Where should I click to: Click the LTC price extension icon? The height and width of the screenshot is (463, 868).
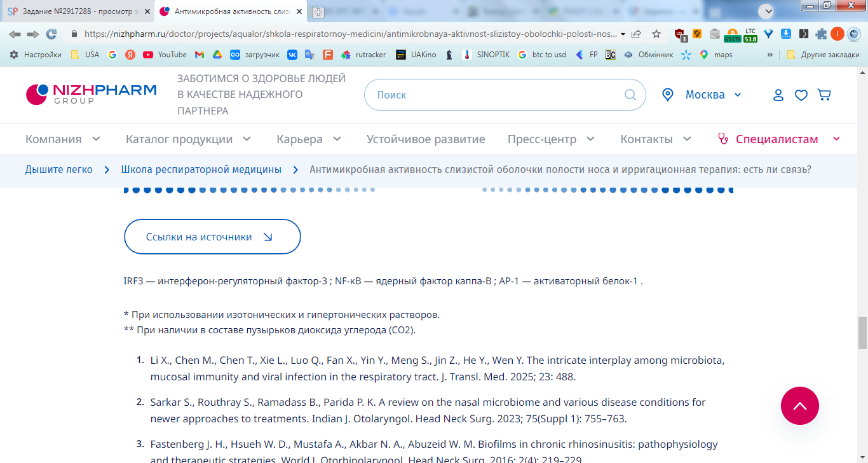pos(750,34)
